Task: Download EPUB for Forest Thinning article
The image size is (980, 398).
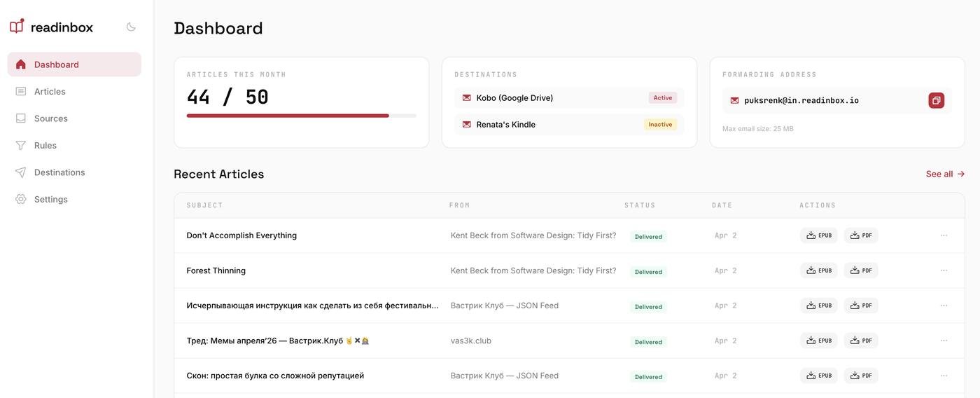Action: [x=818, y=270]
